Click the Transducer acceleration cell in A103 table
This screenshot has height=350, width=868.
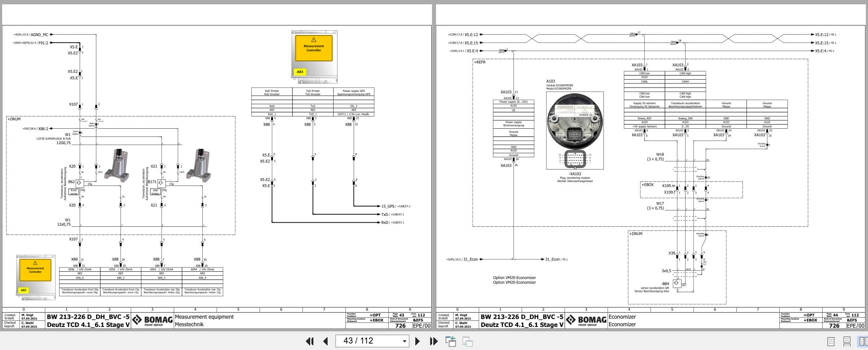click(x=685, y=105)
